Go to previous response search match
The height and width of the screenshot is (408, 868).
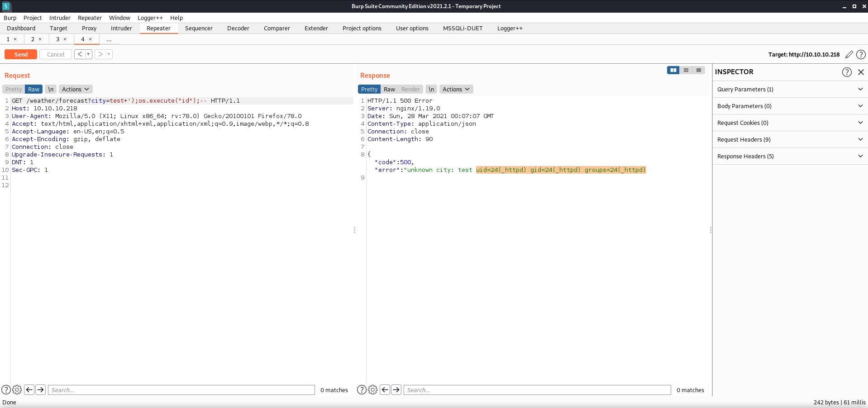point(385,389)
